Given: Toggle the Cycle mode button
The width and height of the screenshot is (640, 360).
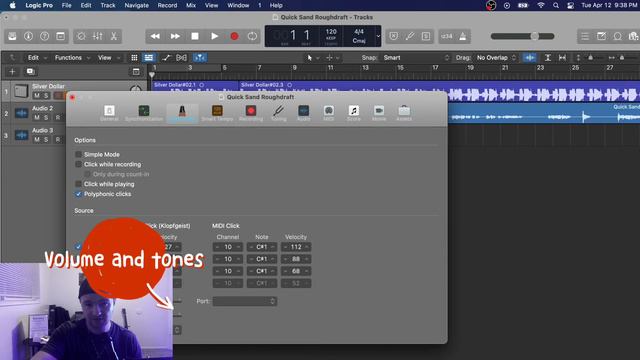Looking at the screenshot, I should coord(252,36).
